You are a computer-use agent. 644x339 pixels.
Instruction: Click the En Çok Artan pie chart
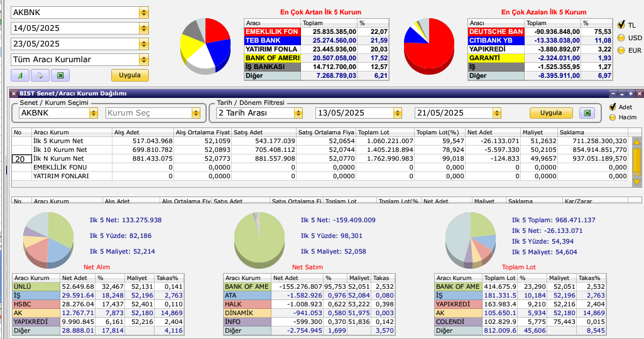[205, 46]
